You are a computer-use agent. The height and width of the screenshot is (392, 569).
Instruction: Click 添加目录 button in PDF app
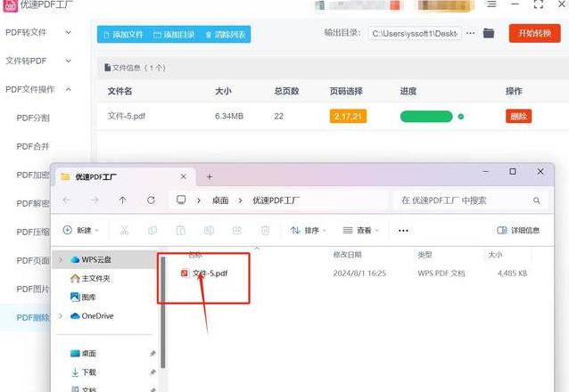tap(174, 35)
